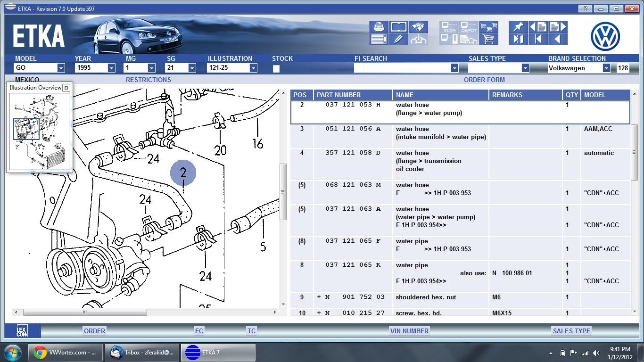Click the illustration horizontal scrollbar thumb
The height and width of the screenshot is (362, 644).
[x=85, y=312]
